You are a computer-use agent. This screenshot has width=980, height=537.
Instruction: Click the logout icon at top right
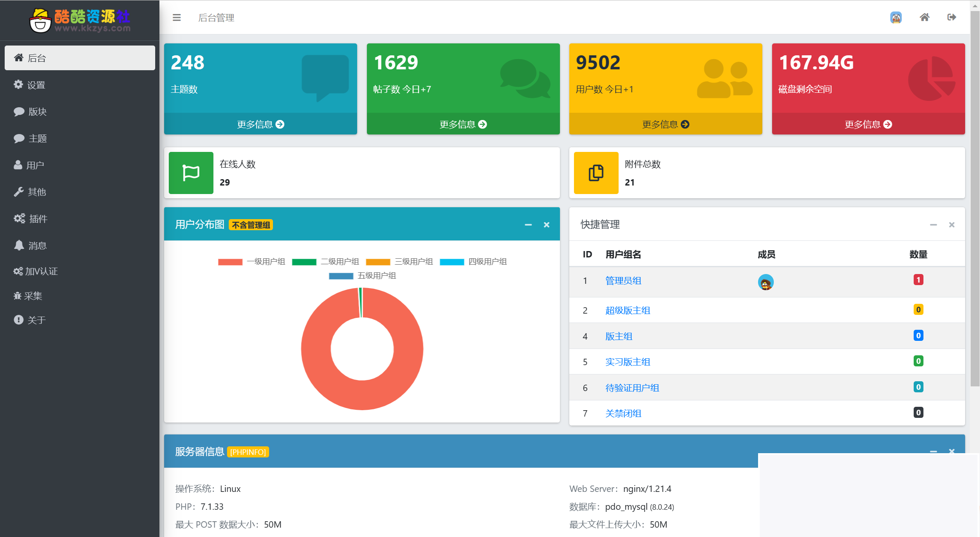tap(952, 17)
